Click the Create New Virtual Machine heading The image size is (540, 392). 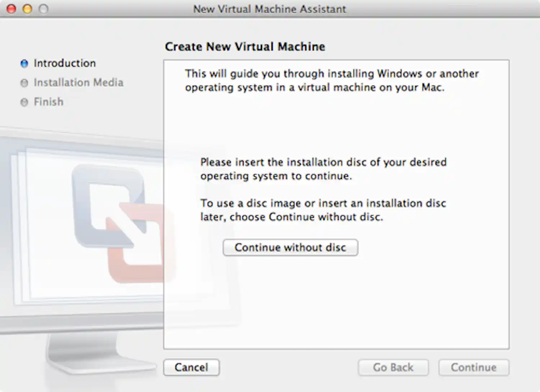[245, 46]
